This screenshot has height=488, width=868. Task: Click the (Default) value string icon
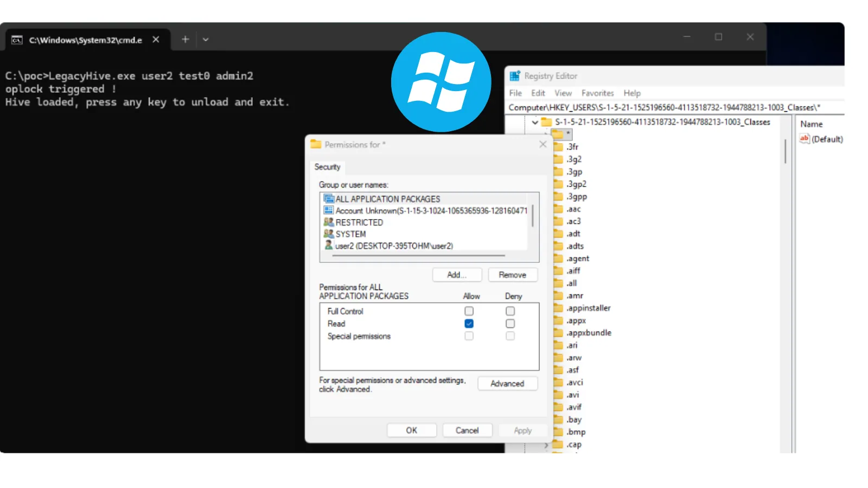point(805,139)
